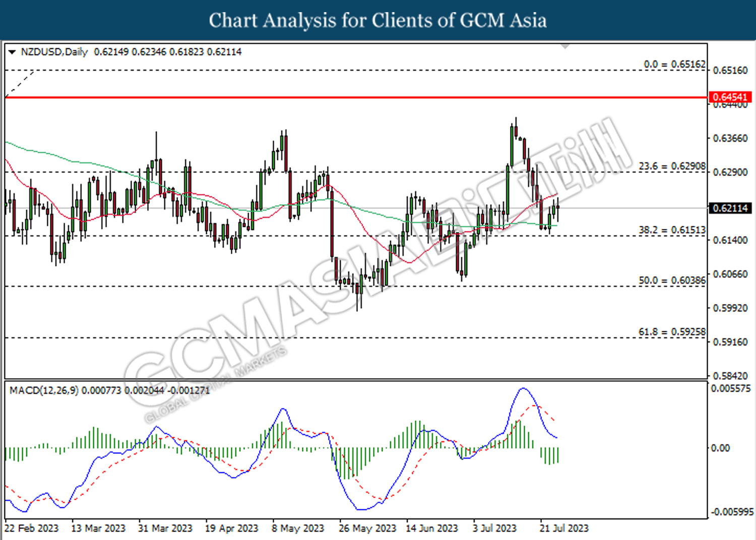Click the 19 Apr 2023 date label
This screenshot has width=756, height=540.
tap(232, 528)
